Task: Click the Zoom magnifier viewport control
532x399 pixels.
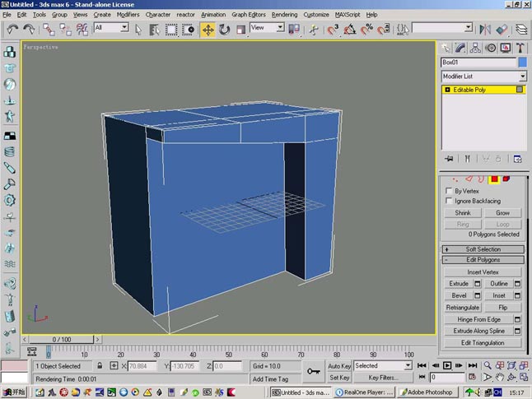Action: (x=488, y=365)
